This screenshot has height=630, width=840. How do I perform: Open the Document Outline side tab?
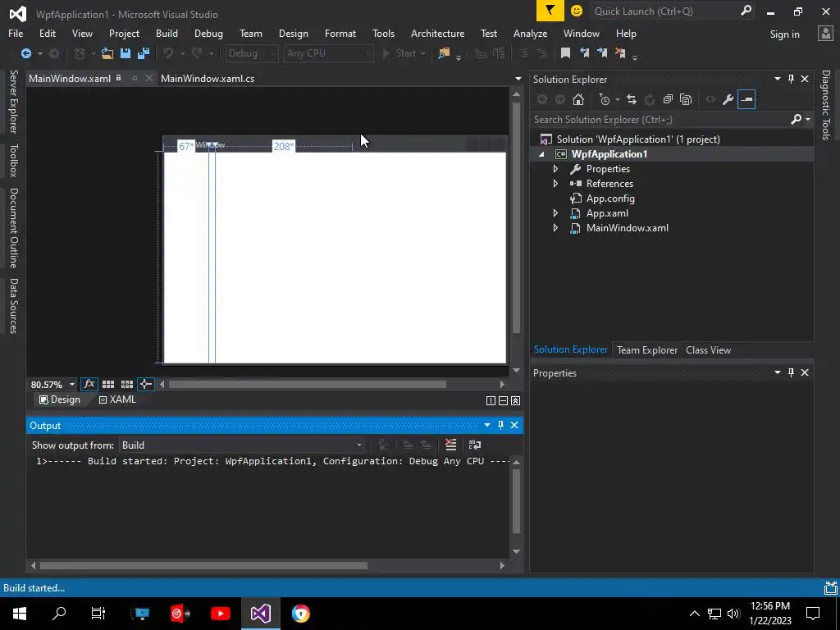click(13, 228)
